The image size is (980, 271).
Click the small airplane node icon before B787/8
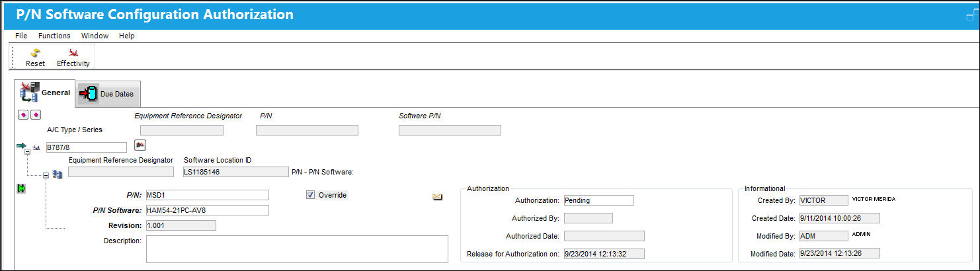[37, 147]
